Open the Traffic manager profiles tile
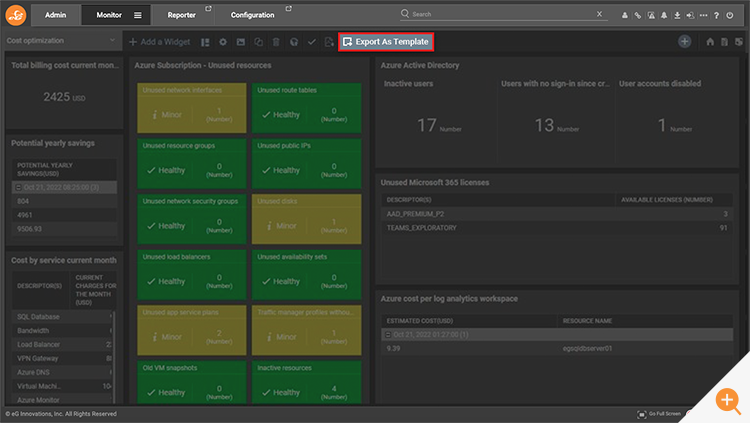This screenshot has width=750, height=423. [x=307, y=330]
